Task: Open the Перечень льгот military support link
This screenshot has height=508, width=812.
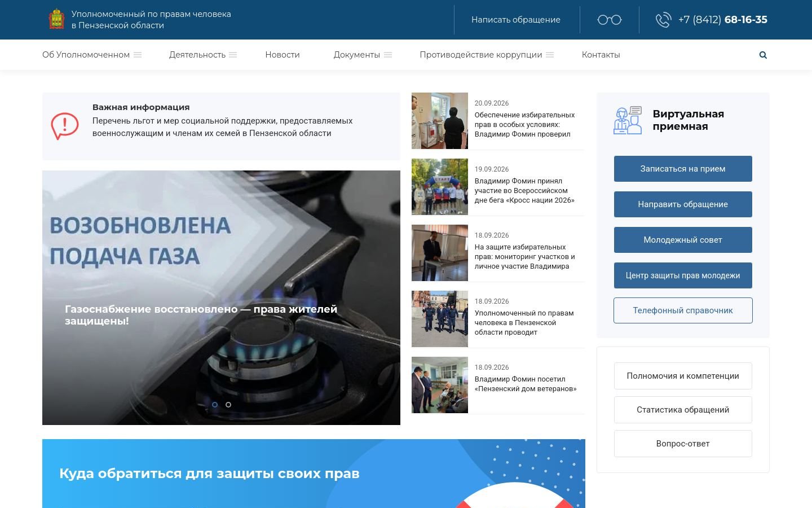Action: (223, 127)
